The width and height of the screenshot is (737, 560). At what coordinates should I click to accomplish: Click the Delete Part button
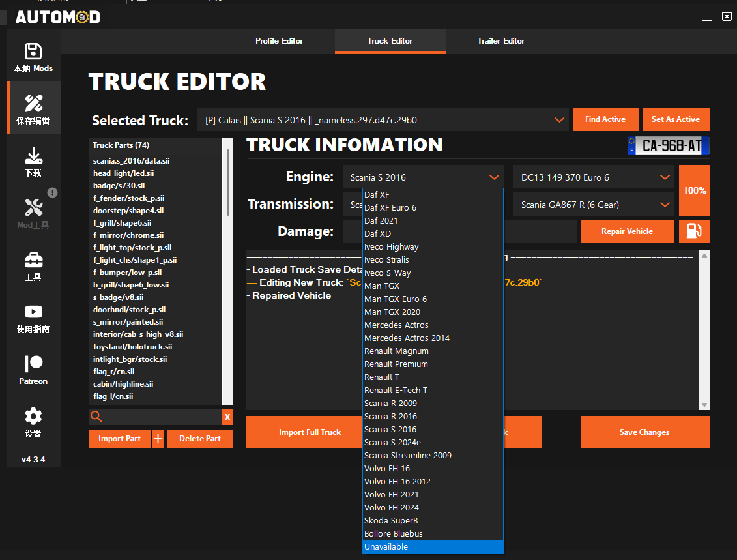(200, 439)
